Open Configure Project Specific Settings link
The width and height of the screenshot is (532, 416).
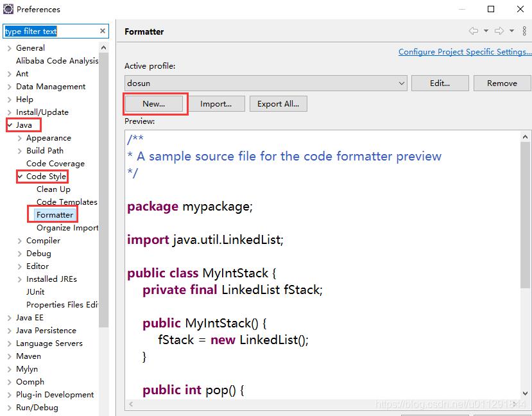pyautogui.click(x=465, y=51)
